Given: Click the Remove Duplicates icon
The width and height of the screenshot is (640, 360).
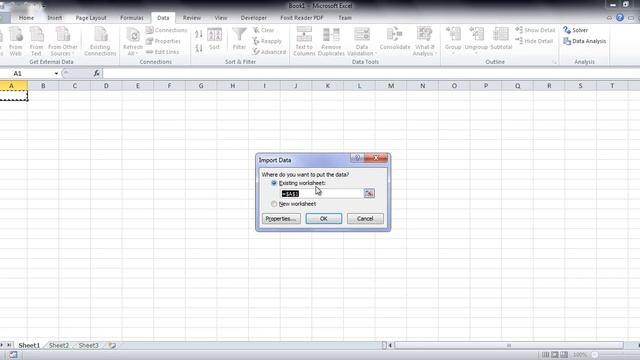Looking at the screenshot, I should pos(331,42).
